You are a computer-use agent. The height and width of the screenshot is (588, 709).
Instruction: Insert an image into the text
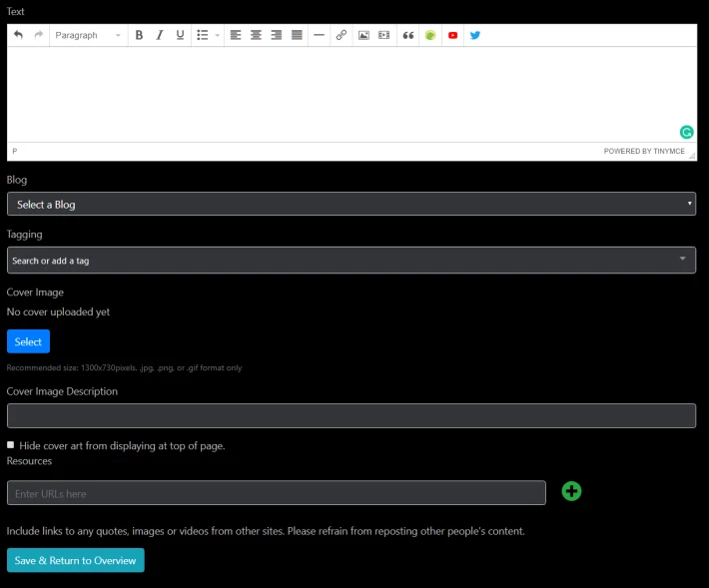363,35
